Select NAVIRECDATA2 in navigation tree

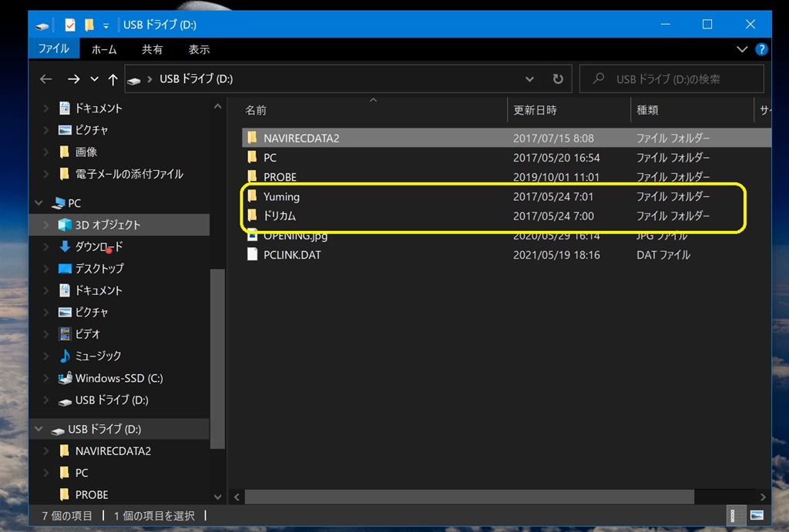pyautogui.click(x=113, y=451)
